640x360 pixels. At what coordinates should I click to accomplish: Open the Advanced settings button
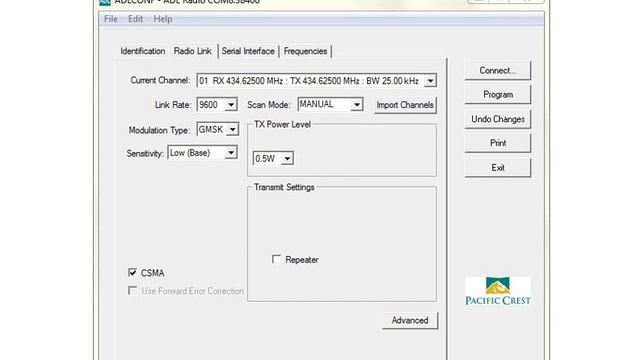point(410,320)
